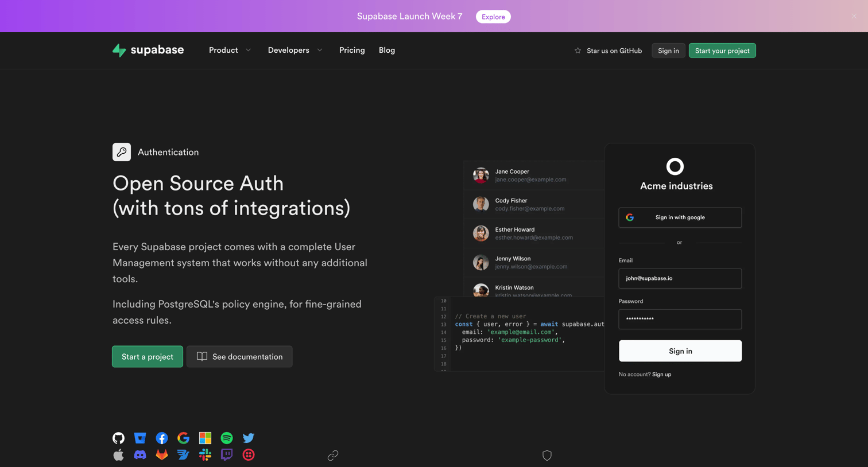Select the Kristin Watson user name
Image resolution: width=868 pixels, height=467 pixels.
click(x=514, y=287)
